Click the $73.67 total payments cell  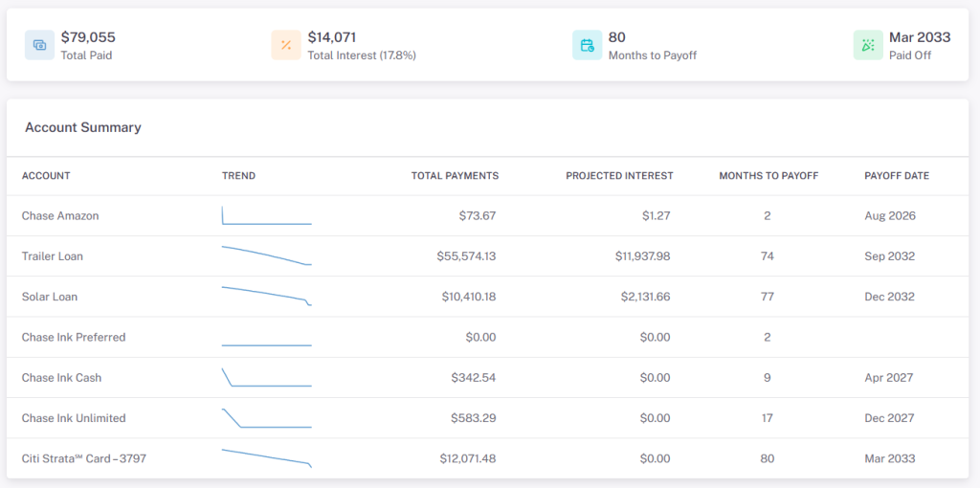(477, 215)
